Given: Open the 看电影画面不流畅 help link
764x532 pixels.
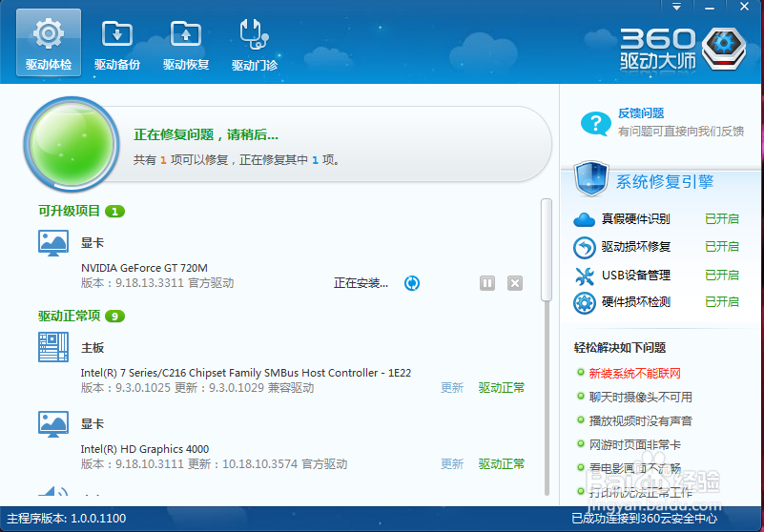Looking at the screenshot, I should click(634, 469).
